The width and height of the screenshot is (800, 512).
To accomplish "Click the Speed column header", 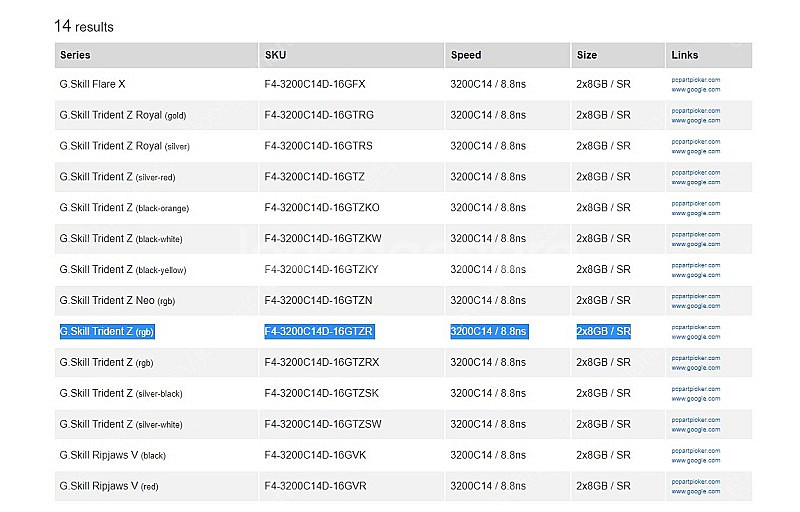I will pos(508,55).
